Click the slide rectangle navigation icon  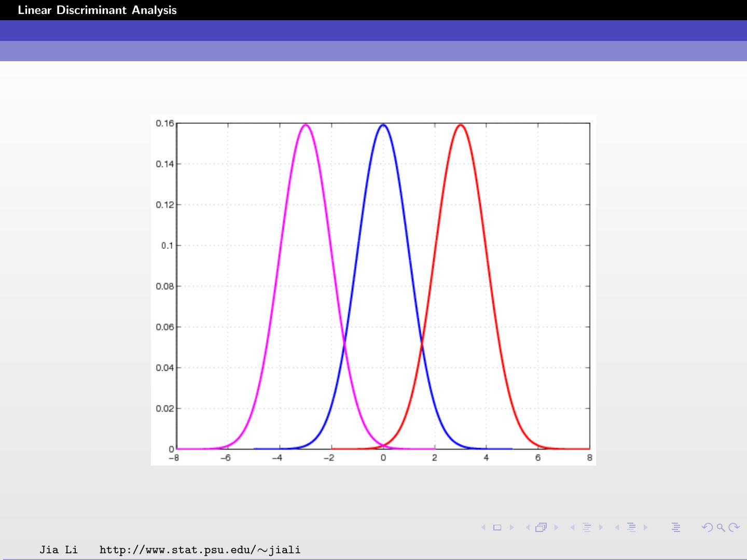[497, 527]
